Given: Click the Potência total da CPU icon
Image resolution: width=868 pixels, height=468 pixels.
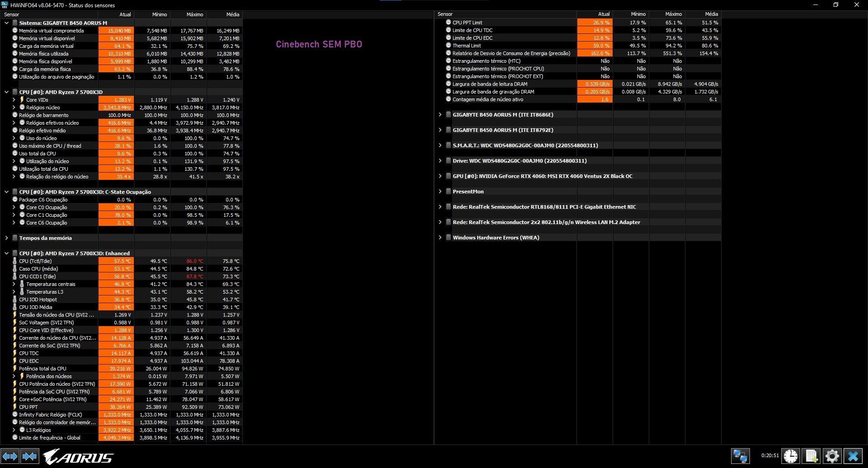Looking at the screenshot, I should click(15, 369).
